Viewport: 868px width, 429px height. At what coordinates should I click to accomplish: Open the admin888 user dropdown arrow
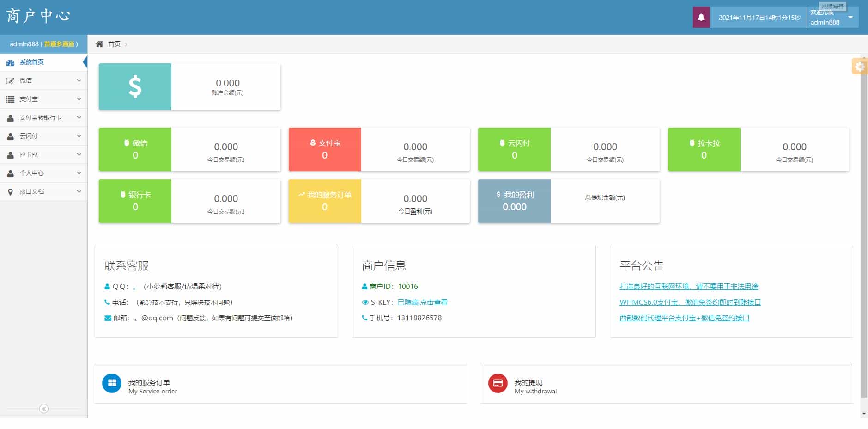[x=850, y=18]
